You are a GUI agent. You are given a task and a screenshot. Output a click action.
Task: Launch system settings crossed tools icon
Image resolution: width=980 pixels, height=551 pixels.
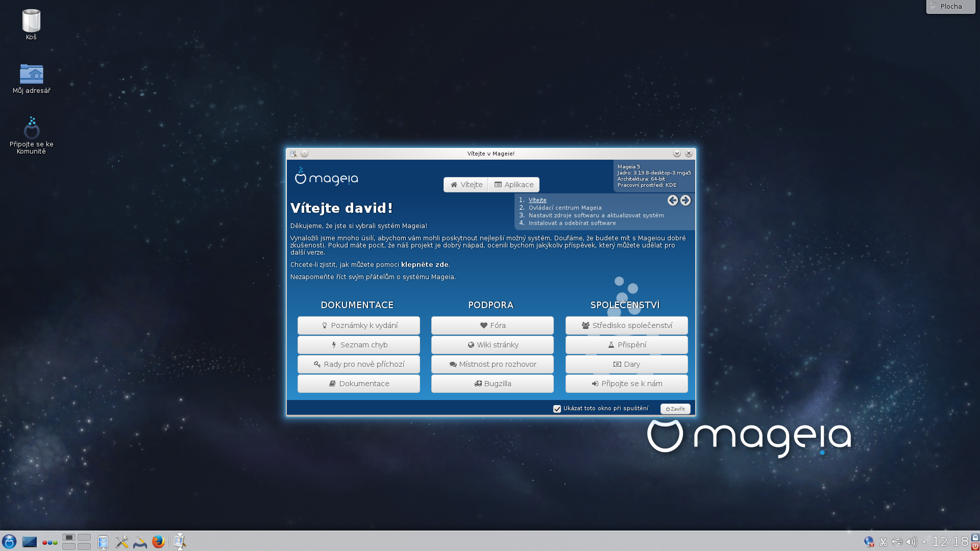pyautogui.click(x=121, y=542)
